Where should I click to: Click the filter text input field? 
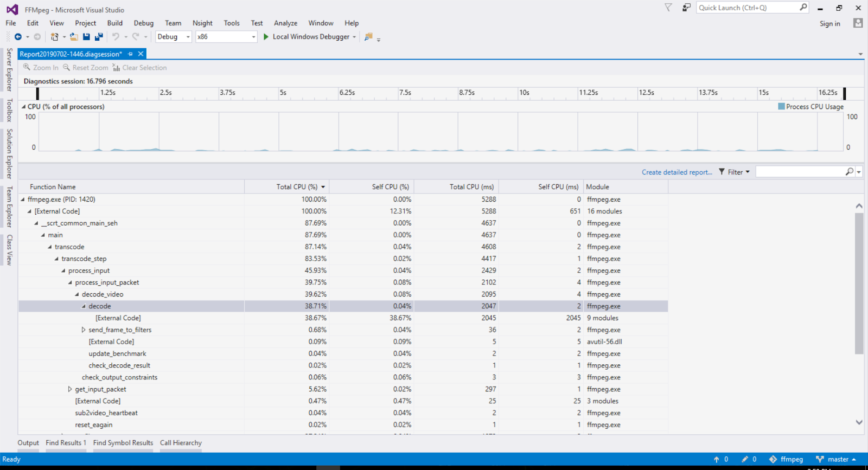coord(800,172)
